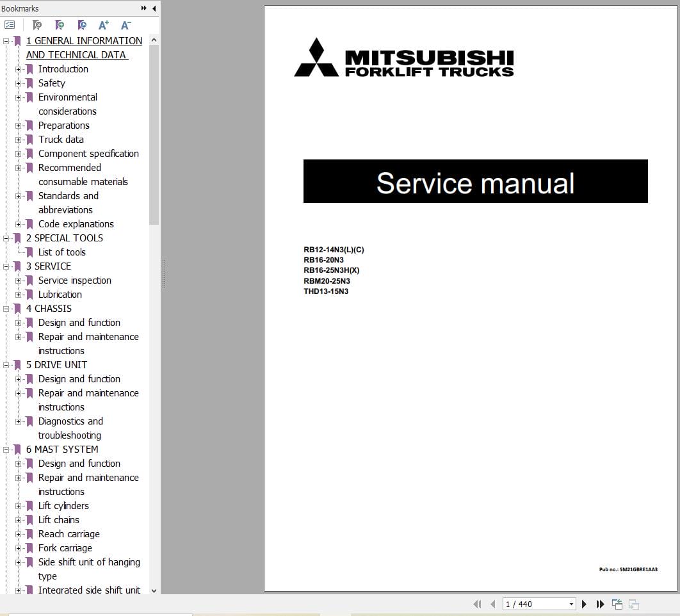This screenshot has width=680, height=616.
Task: Click the previous view icon in the page navigation bar
Action: click(617, 604)
